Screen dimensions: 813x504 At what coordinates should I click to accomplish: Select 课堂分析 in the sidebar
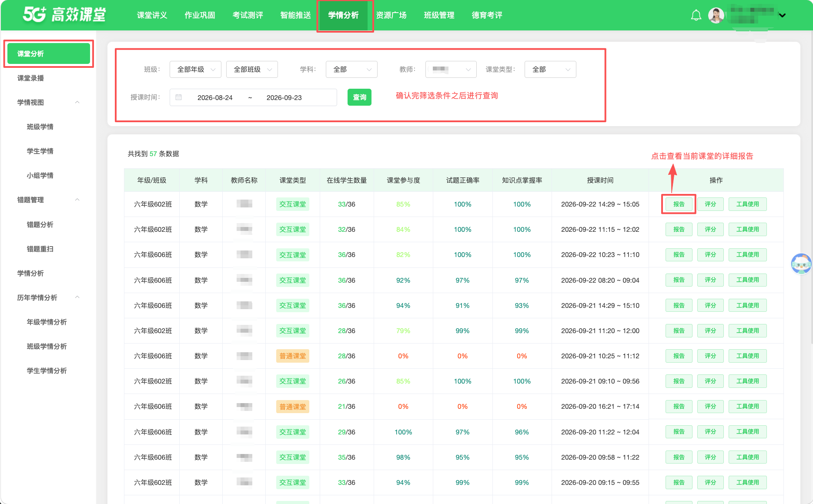pos(49,53)
